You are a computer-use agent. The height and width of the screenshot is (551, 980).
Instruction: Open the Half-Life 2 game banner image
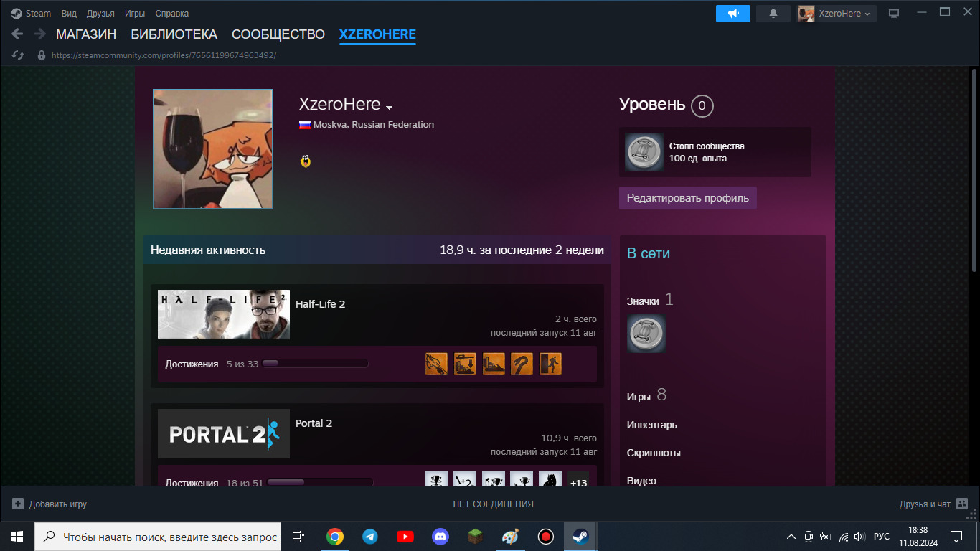pos(224,314)
